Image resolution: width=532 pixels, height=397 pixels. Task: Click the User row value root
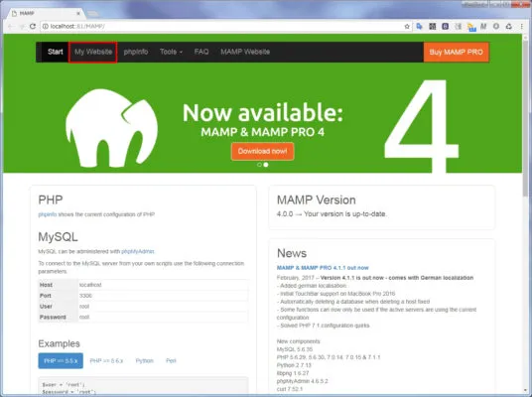coord(84,307)
